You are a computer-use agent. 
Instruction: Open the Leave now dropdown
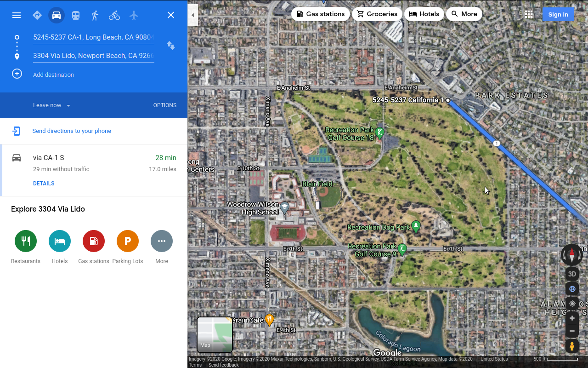tap(51, 105)
